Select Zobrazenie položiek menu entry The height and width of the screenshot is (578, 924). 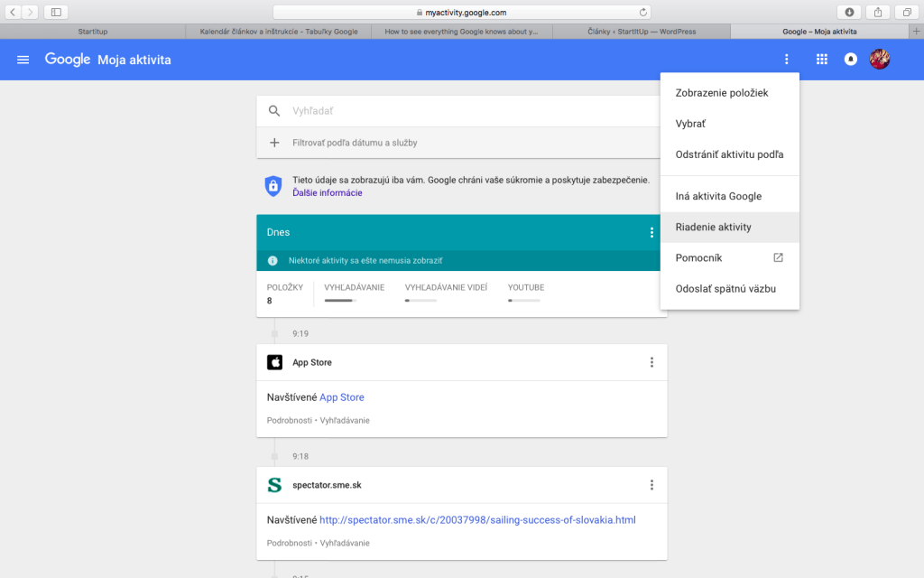point(729,93)
